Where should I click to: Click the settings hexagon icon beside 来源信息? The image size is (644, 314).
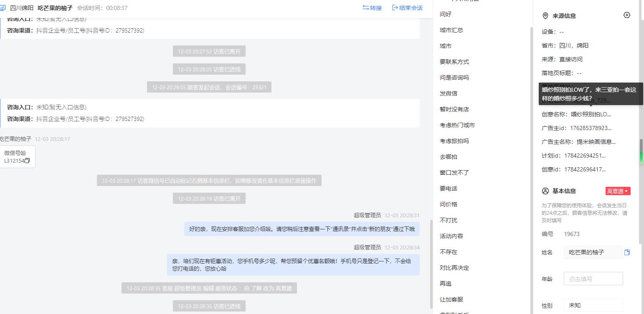pyautogui.click(x=626, y=15)
